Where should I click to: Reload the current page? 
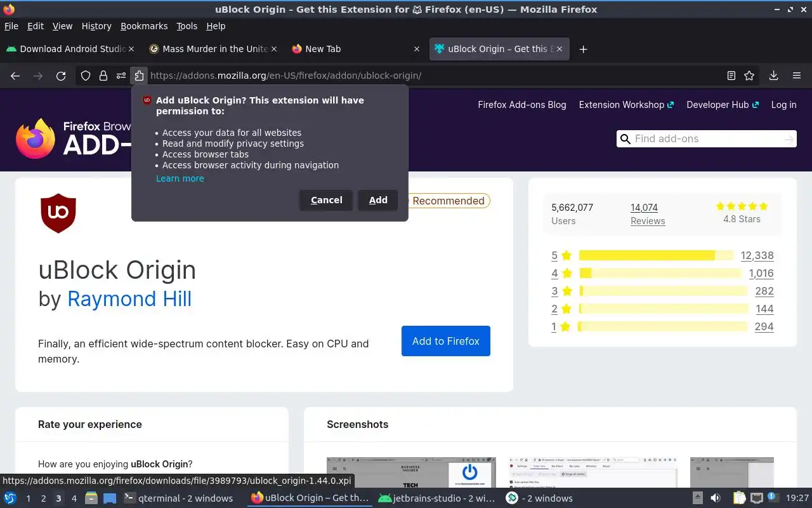(61, 76)
